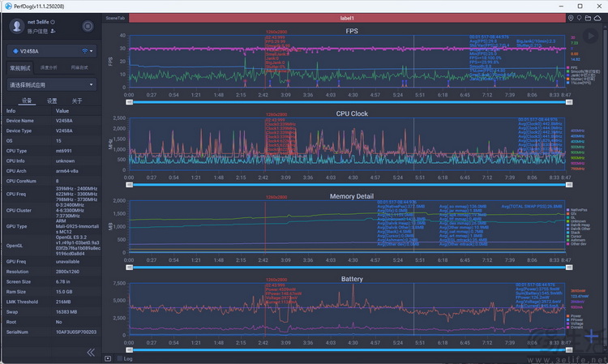
Task: Collapse the left panel with double-chevron icon
Action: (x=91, y=352)
